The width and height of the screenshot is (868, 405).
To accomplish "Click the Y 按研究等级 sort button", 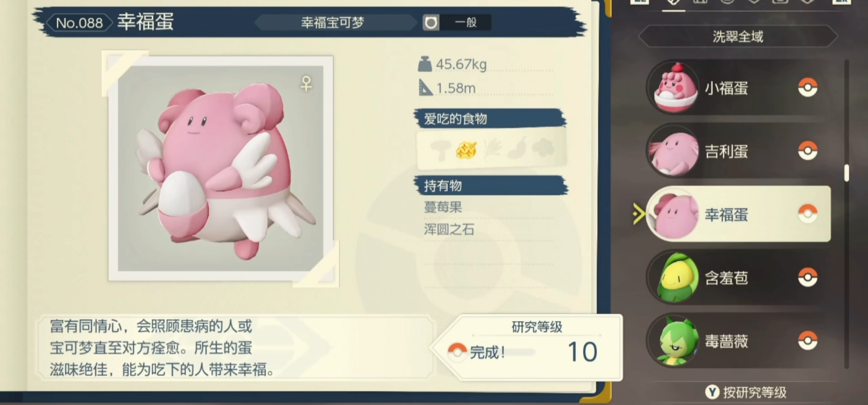I will pos(746,392).
